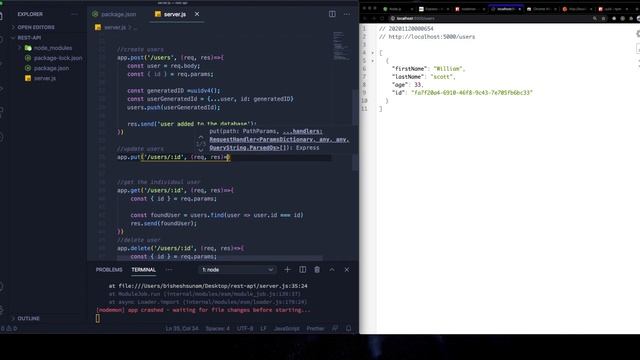The height and width of the screenshot is (360, 640).
Task: Show more panel tabs ellipsis
Action: [169, 270]
